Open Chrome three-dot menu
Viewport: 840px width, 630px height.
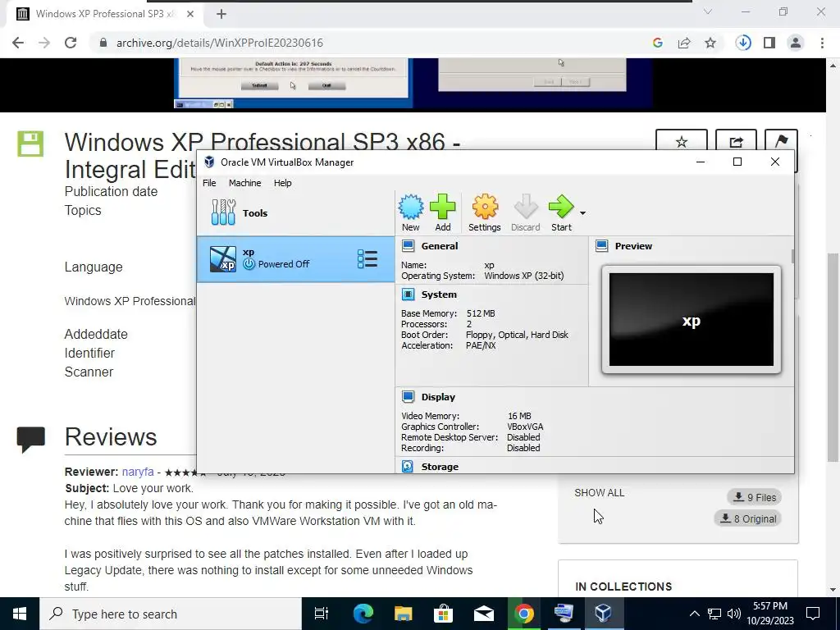click(822, 43)
